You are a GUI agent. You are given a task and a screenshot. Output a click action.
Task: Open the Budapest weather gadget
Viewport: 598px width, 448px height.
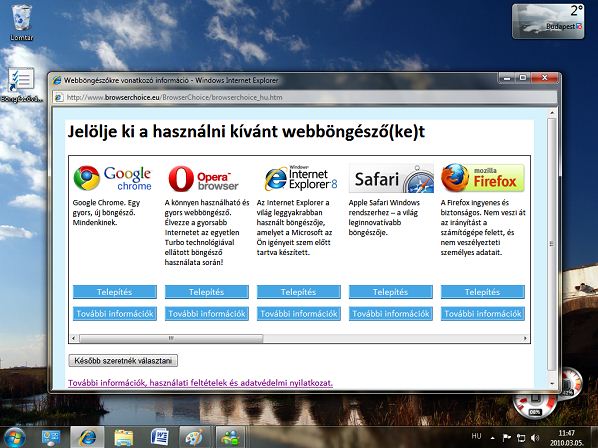548,21
